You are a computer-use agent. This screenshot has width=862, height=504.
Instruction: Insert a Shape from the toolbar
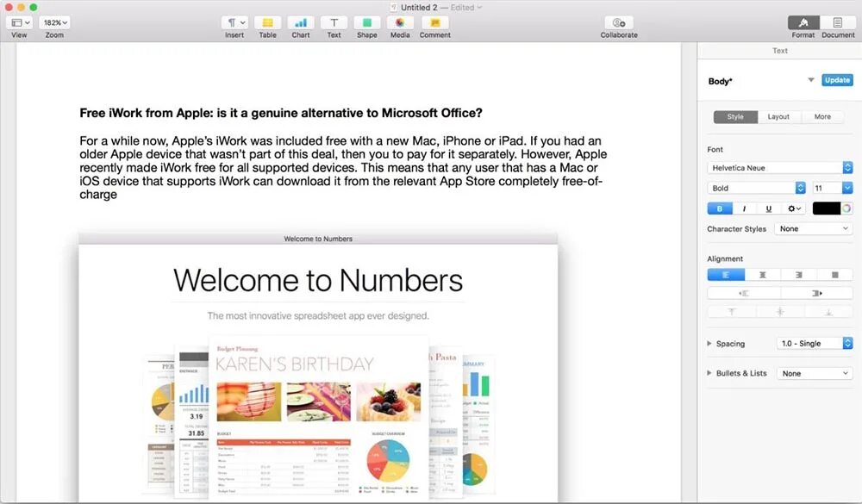tap(366, 22)
